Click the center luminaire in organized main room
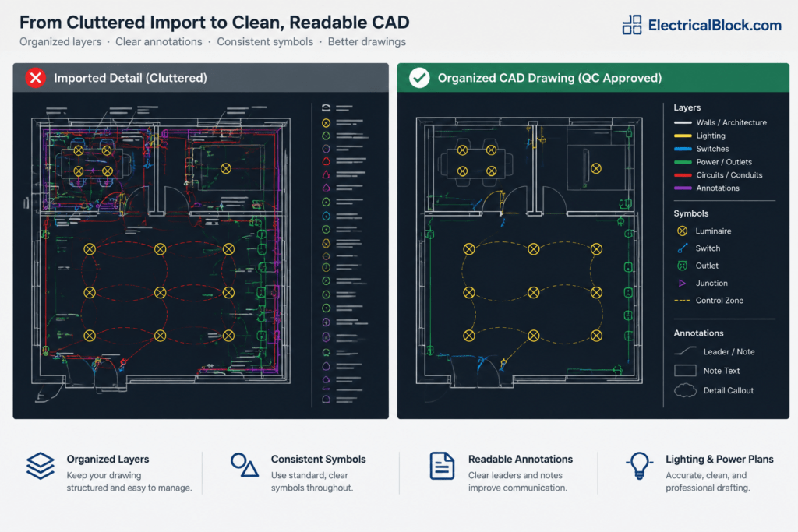Viewport: 798px width, 532px height. click(533, 292)
